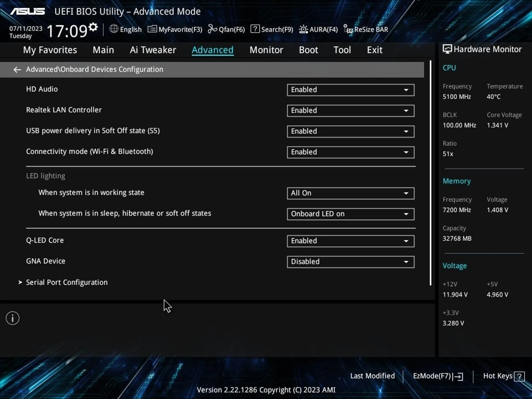Open Qfan(F6) control label

point(232,29)
